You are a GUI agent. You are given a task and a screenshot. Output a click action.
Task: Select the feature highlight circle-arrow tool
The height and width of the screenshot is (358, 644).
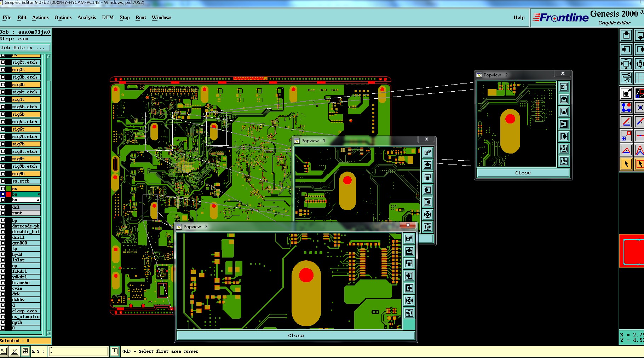(626, 93)
